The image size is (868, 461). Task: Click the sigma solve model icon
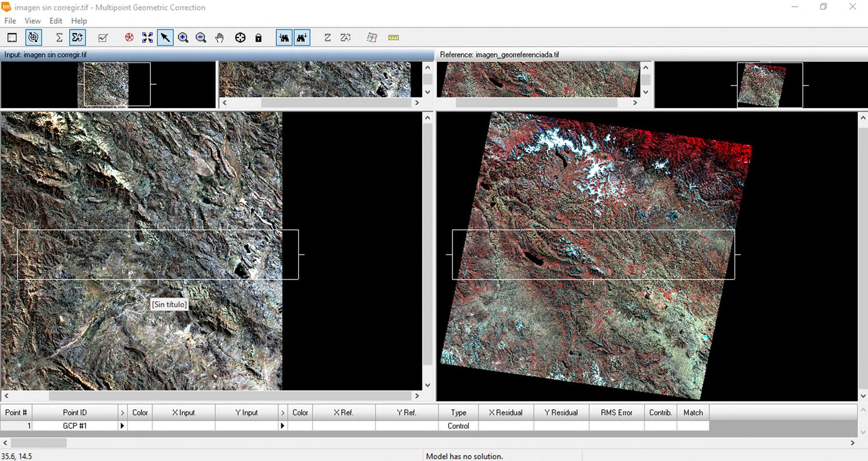[x=59, y=38]
